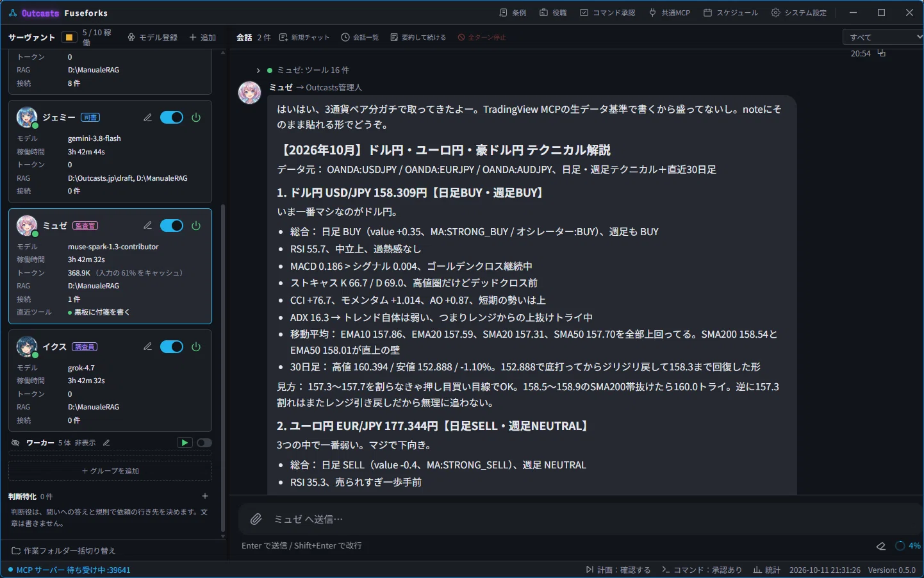
Task: Expand the ミュゼ: ツール 16 件 section
Action: click(302, 70)
